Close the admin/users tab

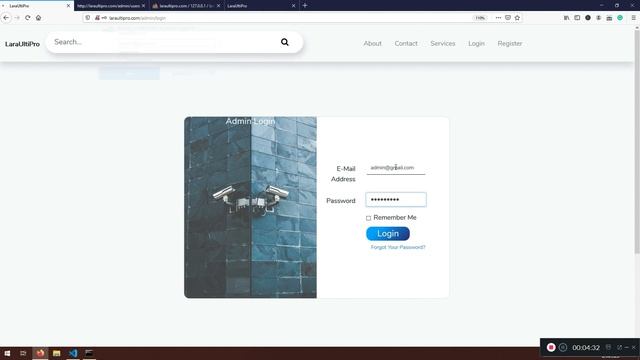coord(143,6)
